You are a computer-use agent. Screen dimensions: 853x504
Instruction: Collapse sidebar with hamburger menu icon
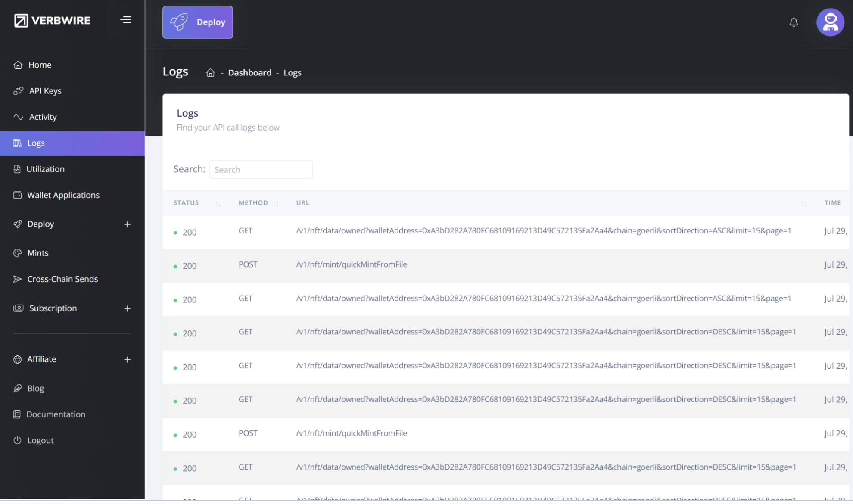click(125, 20)
